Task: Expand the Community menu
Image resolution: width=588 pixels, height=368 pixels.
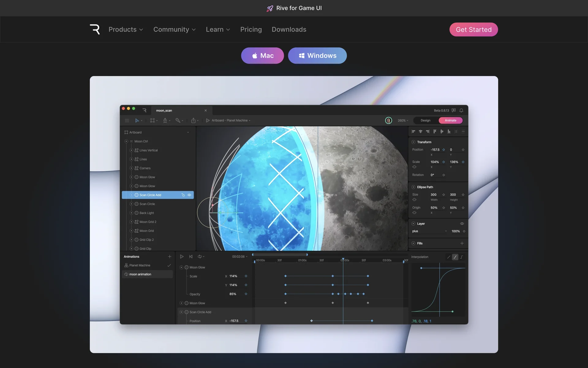Action: coord(174,29)
